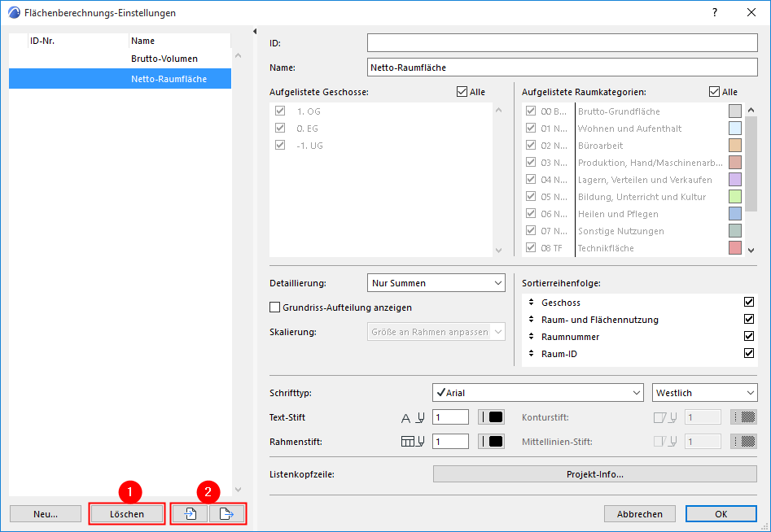
Task: Collapse the left panel with the arrow
Action: [x=255, y=32]
